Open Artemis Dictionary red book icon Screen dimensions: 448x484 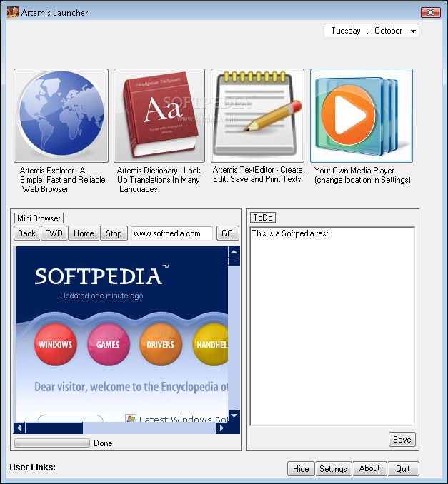click(x=159, y=116)
